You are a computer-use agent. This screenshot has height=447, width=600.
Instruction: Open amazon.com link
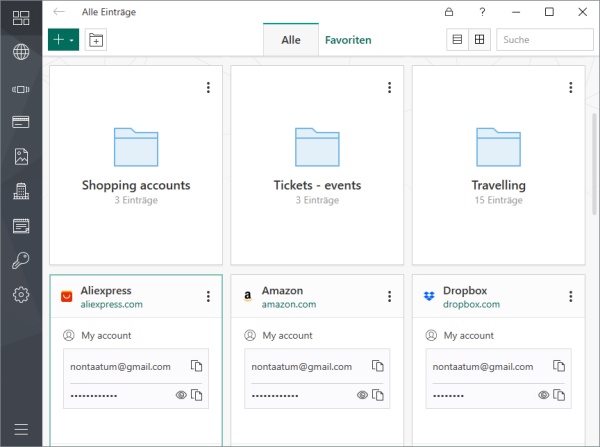[289, 304]
